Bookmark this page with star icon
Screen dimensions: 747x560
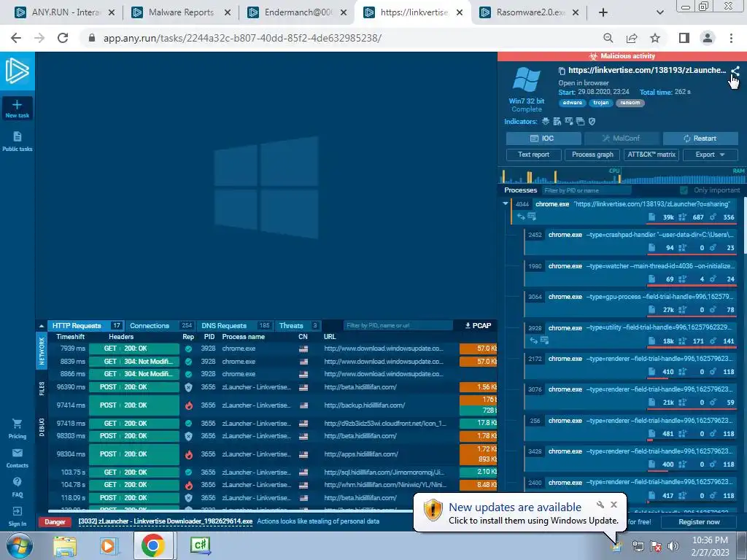coord(655,38)
